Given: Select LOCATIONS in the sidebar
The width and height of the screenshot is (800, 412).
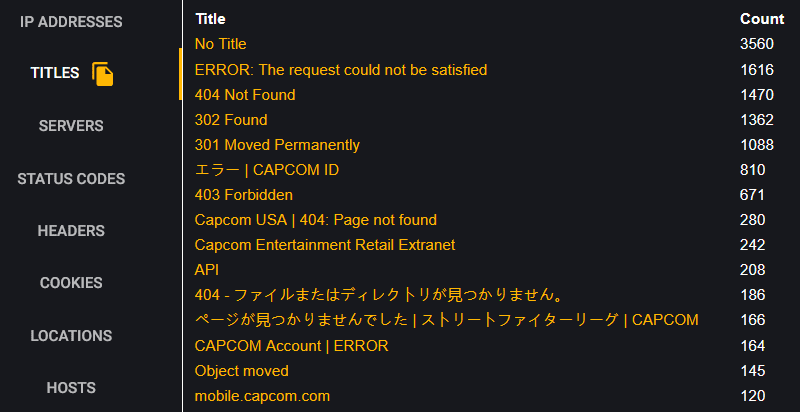Looking at the screenshot, I should [x=71, y=336].
